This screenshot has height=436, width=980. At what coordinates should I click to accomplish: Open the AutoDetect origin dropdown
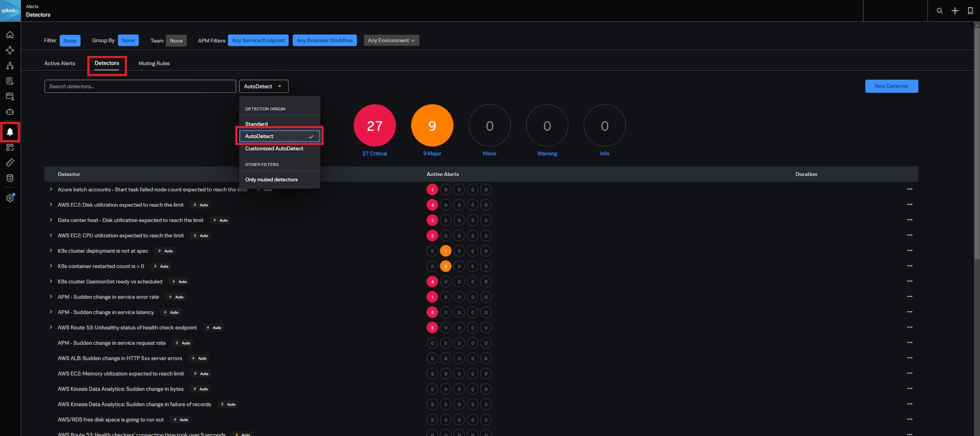tap(264, 86)
